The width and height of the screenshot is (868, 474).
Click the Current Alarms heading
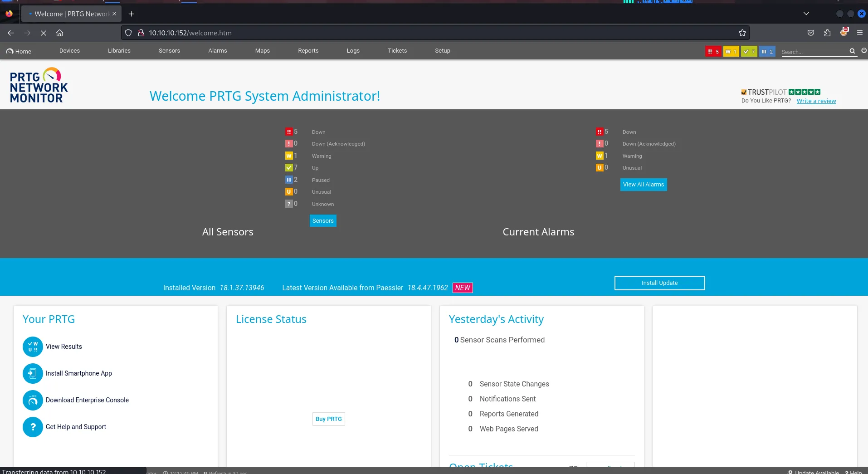click(x=538, y=232)
